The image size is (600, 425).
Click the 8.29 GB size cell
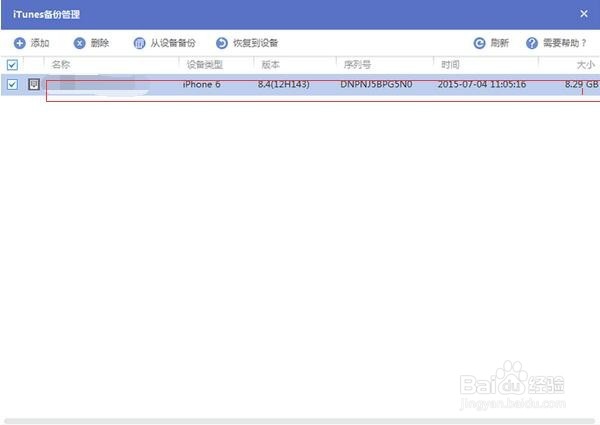point(582,84)
